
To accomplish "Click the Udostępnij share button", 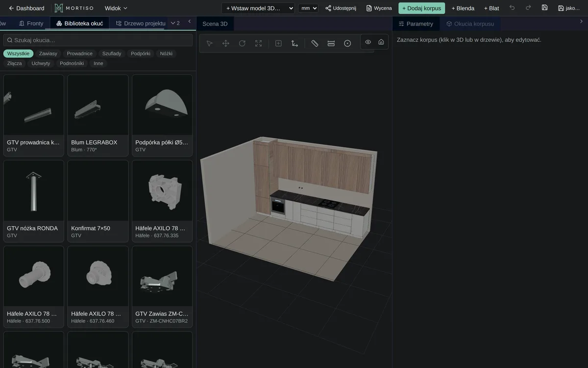I will click(341, 8).
